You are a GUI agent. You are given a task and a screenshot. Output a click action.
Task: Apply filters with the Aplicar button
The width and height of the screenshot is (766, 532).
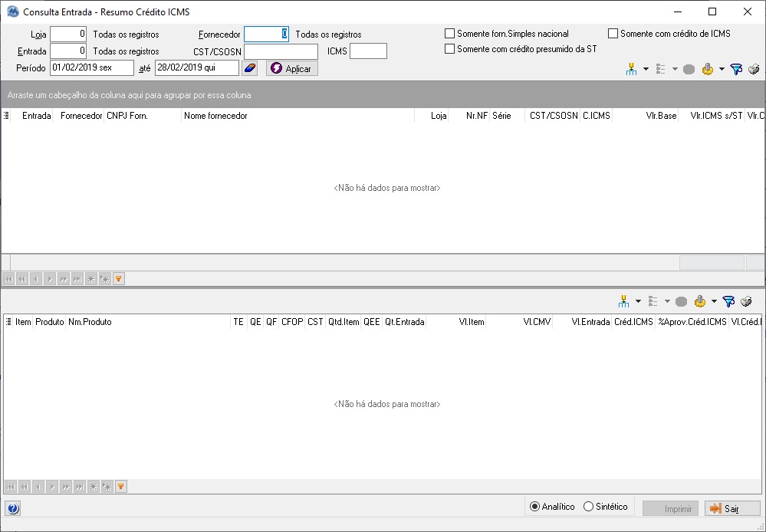292,68
